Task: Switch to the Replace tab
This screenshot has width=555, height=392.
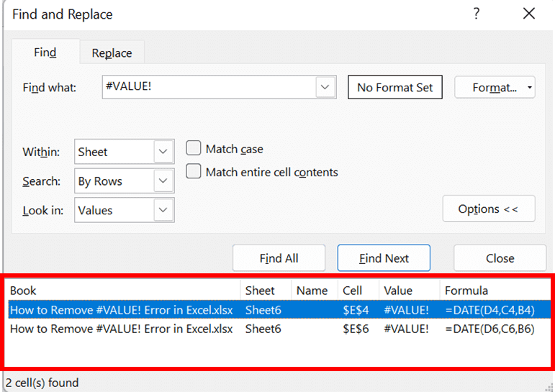Action: (x=112, y=53)
